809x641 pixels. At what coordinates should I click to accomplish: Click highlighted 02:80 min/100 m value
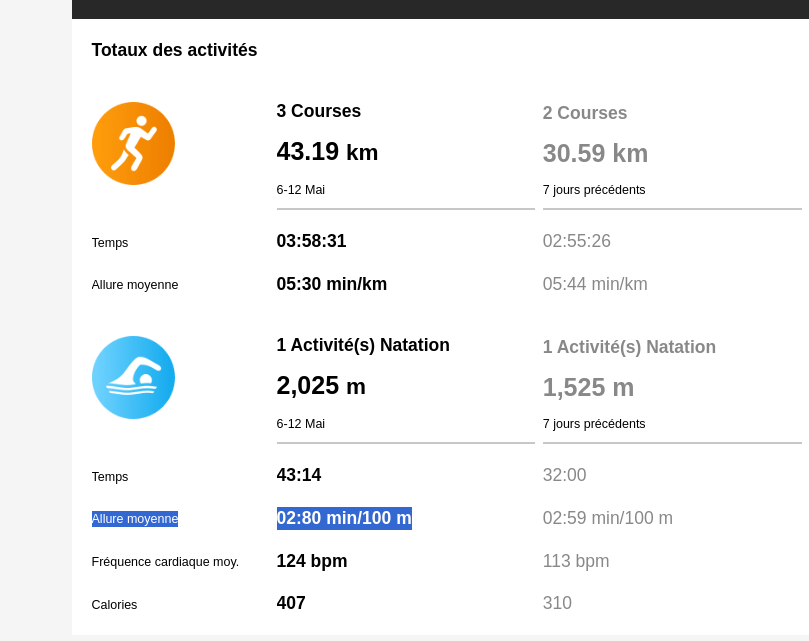[344, 518]
